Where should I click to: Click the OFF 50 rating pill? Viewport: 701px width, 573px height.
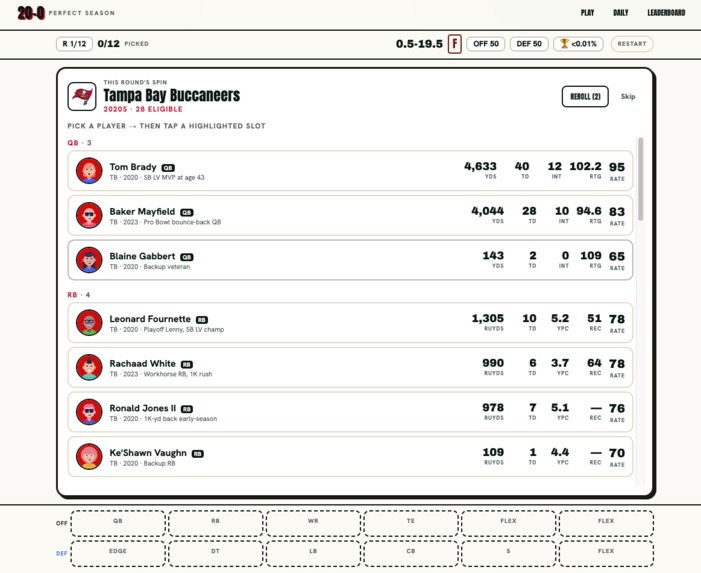(x=486, y=44)
